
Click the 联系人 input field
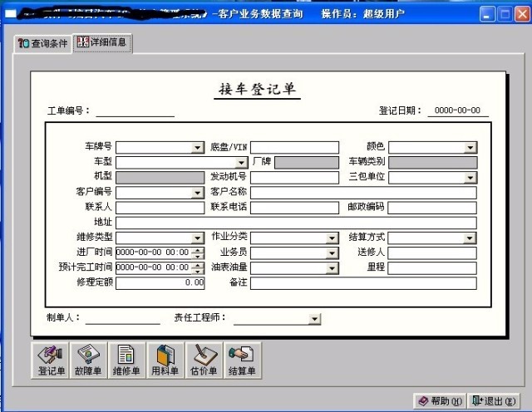[x=160, y=208]
